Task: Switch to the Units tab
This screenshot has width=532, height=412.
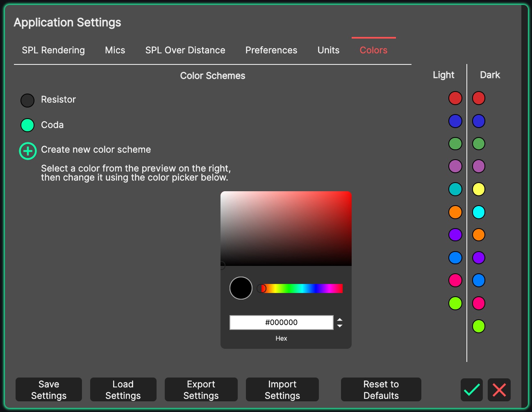Action: coord(329,50)
